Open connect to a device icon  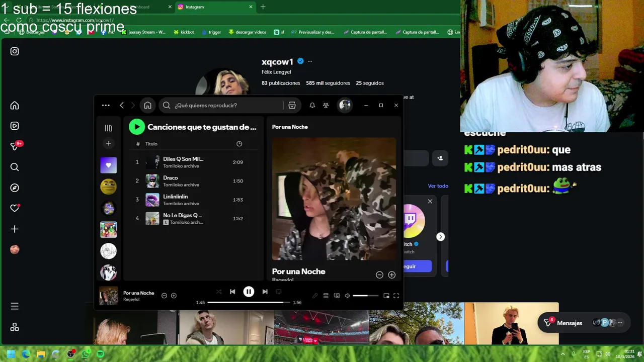[x=337, y=296]
